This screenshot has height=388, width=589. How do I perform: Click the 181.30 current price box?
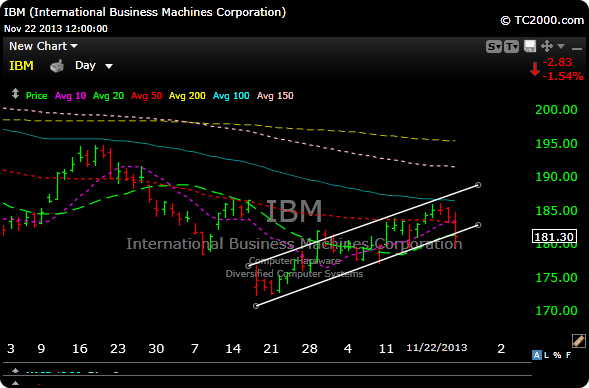click(x=554, y=237)
